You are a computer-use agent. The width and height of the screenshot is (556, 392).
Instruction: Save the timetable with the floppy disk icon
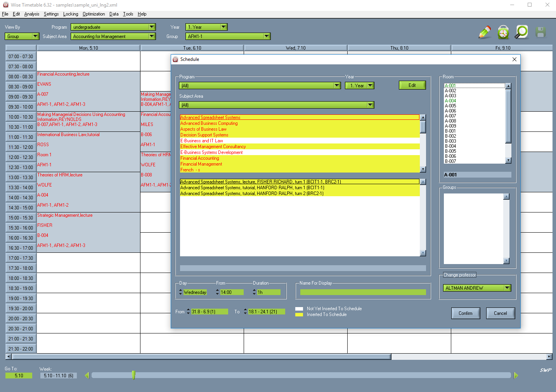(x=540, y=33)
